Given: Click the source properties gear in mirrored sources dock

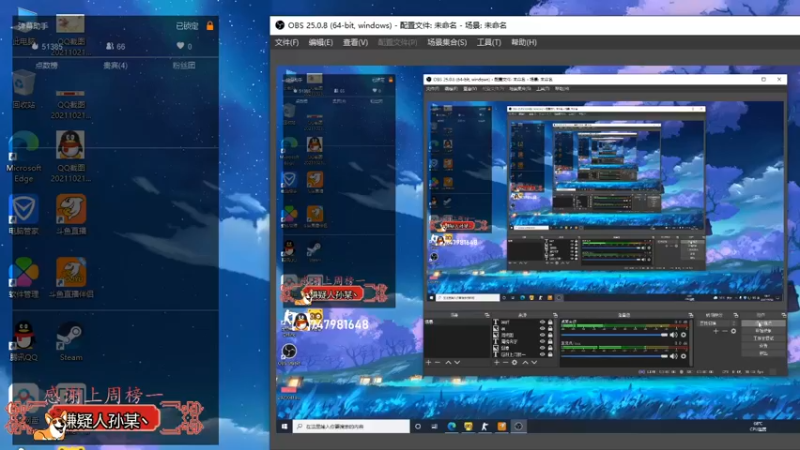Looking at the screenshot, I should tap(514, 362).
